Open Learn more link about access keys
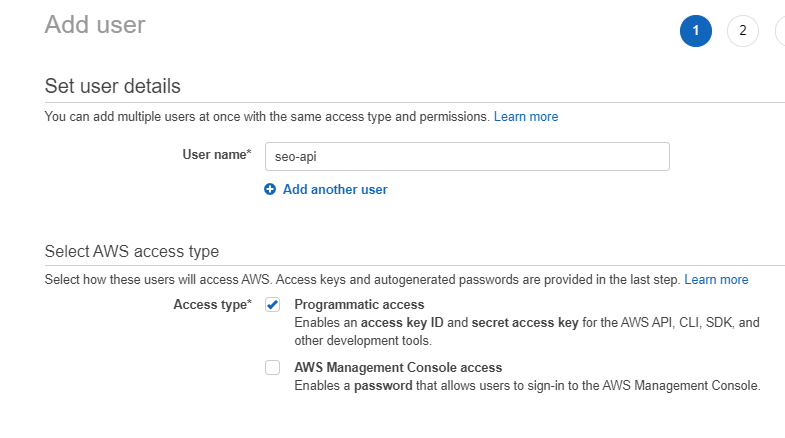This screenshot has height=438, width=785. 716,280
